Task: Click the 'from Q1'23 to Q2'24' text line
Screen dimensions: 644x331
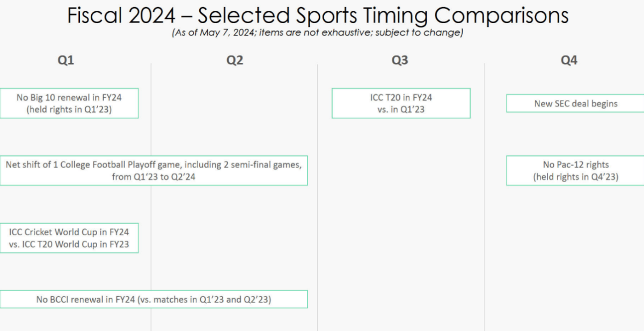Action: 153,177
